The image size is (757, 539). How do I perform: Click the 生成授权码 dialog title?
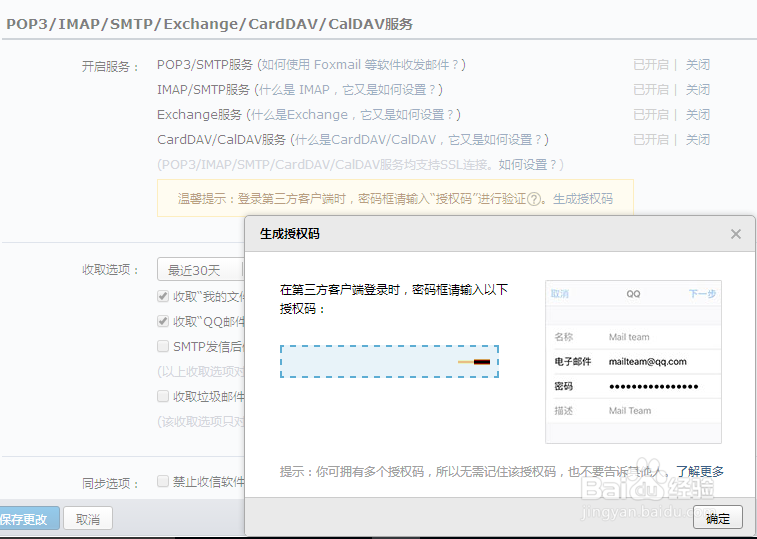290,234
